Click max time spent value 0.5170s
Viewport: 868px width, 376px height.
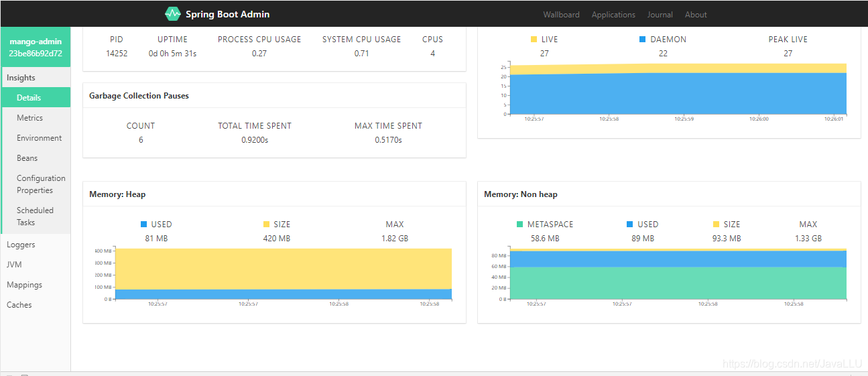pos(388,140)
